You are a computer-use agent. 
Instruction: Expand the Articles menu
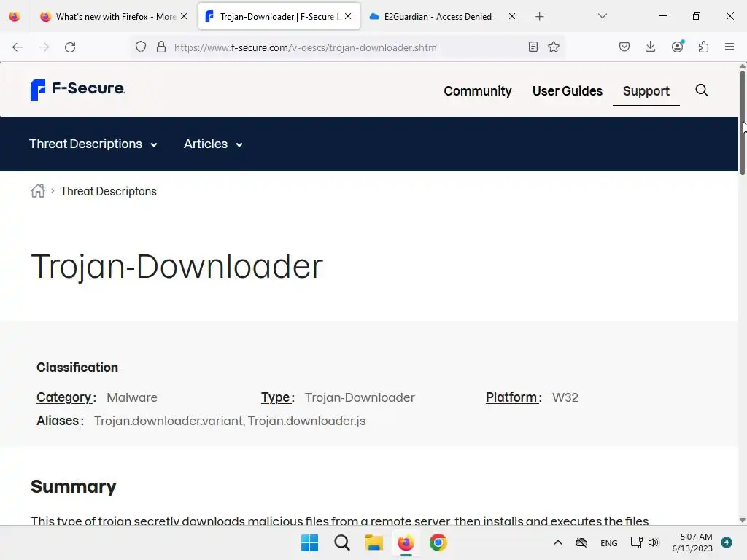213,144
